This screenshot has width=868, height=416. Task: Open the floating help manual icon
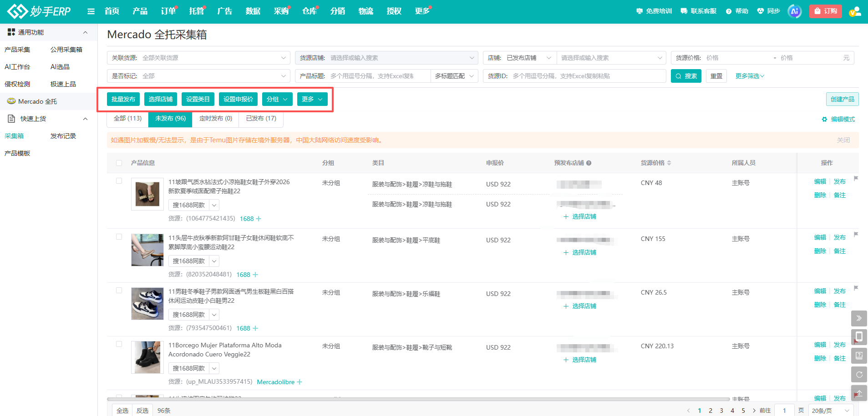859,356
